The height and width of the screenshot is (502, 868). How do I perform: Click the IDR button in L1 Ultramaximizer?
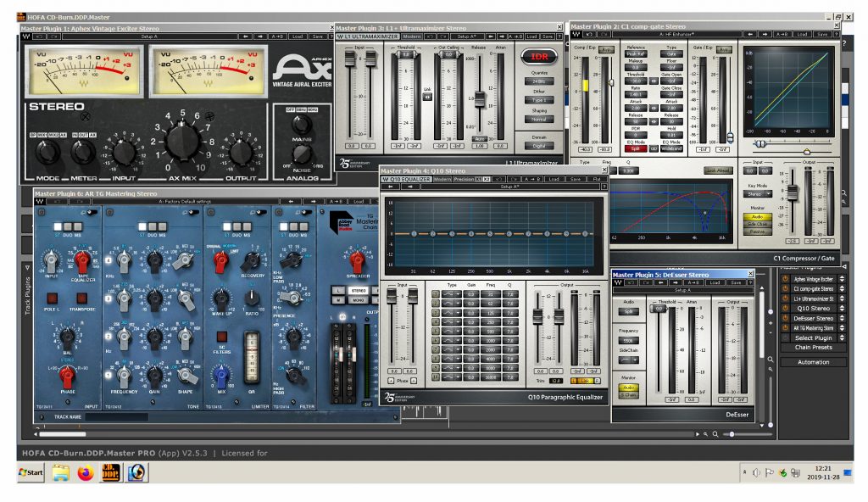[x=537, y=57]
